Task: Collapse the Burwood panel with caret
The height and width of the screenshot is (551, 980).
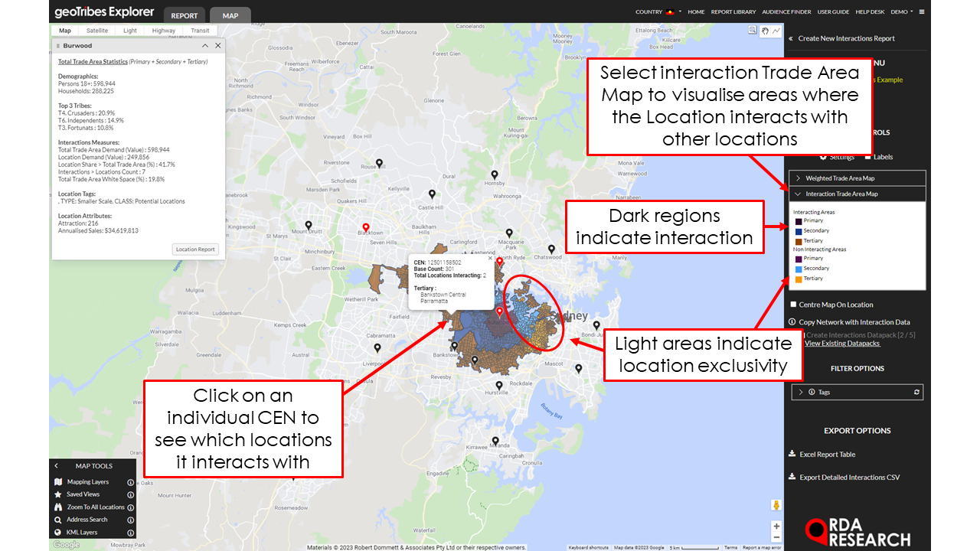Action: [205, 46]
